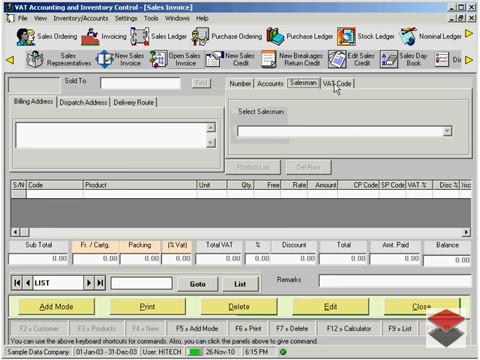Click the Discount value field
The height and width of the screenshot is (360, 480).
tap(293, 259)
